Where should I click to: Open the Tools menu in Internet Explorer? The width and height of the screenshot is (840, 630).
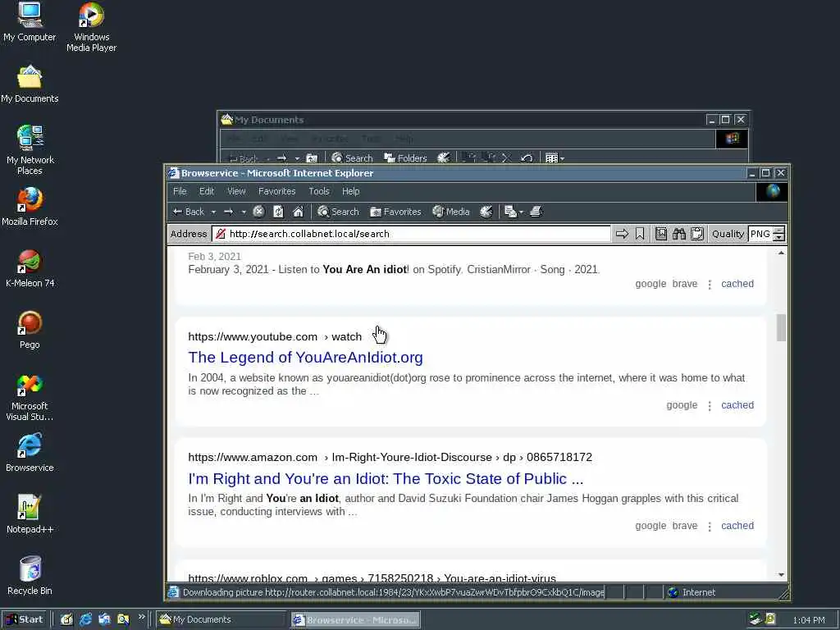[319, 191]
